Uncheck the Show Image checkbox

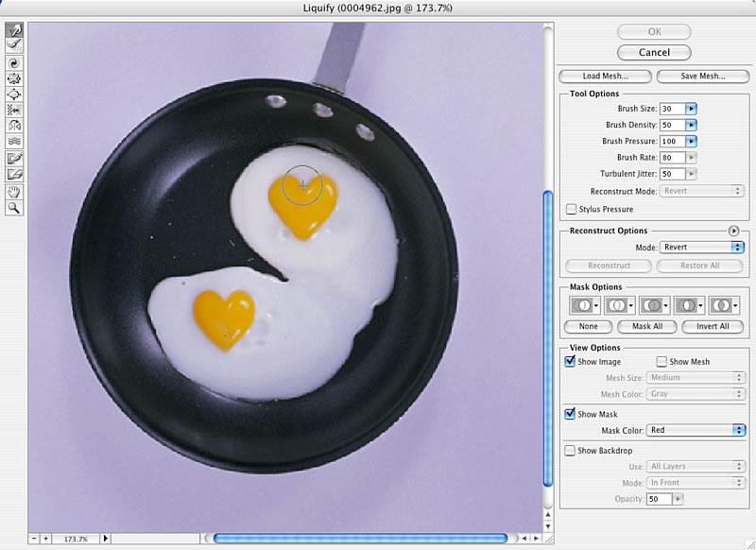(x=570, y=361)
